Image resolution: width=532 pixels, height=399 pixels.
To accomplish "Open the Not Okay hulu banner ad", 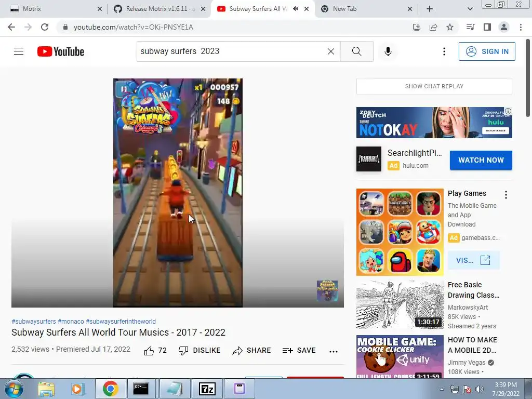I will (434, 123).
